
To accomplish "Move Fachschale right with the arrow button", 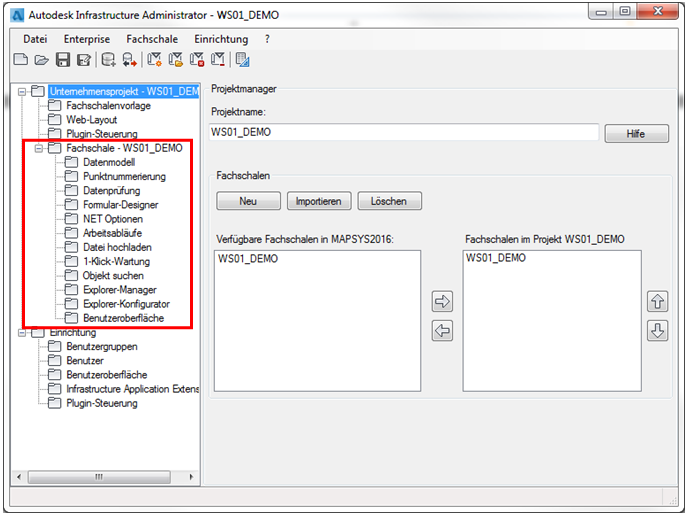I will [x=442, y=301].
